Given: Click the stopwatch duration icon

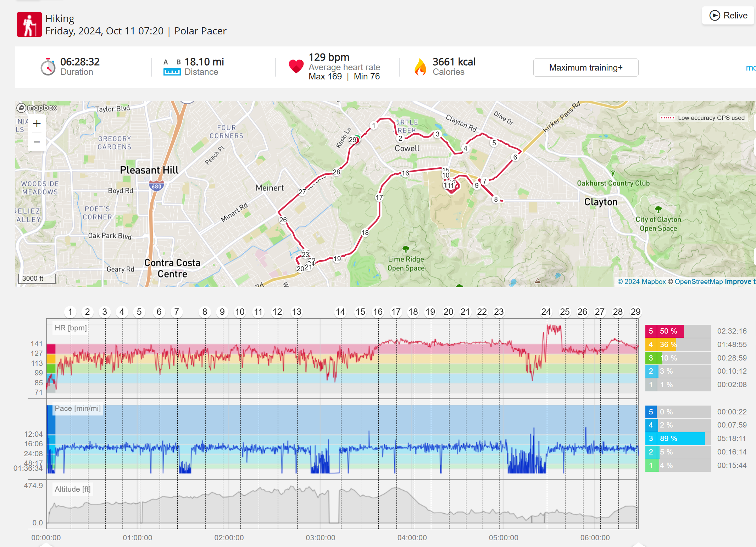Looking at the screenshot, I should [x=48, y=67].
